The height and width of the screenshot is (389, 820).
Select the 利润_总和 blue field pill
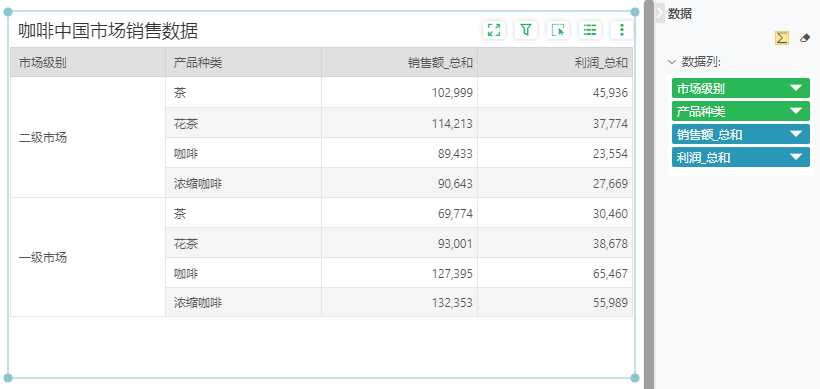[x=741, y=157]
